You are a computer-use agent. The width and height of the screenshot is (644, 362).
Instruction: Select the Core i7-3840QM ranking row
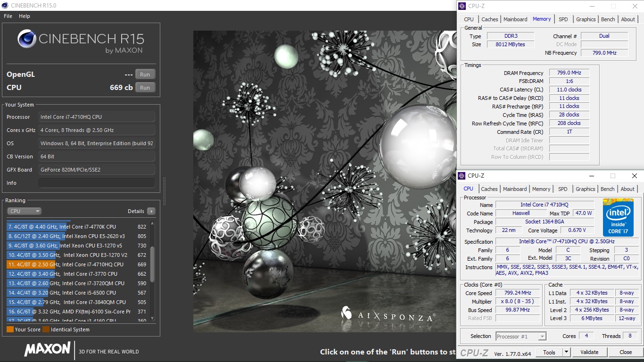pyautogui.click(x=77, y=302)
